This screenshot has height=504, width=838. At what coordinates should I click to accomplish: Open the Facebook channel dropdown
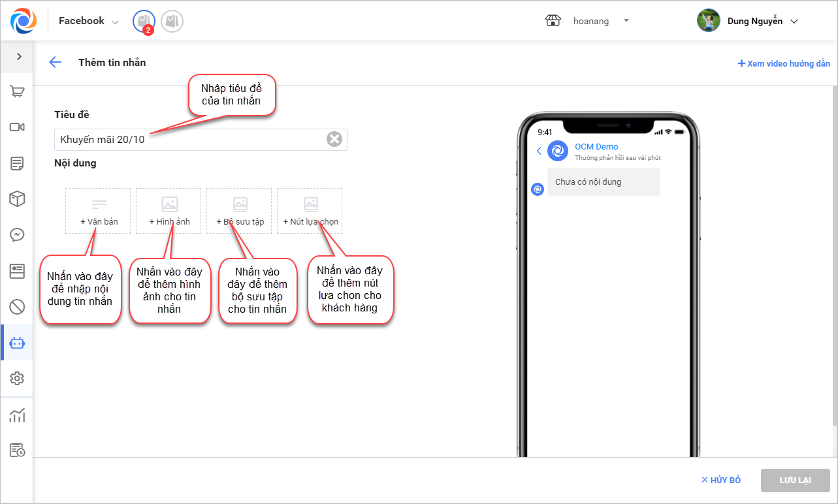(89, 21)
